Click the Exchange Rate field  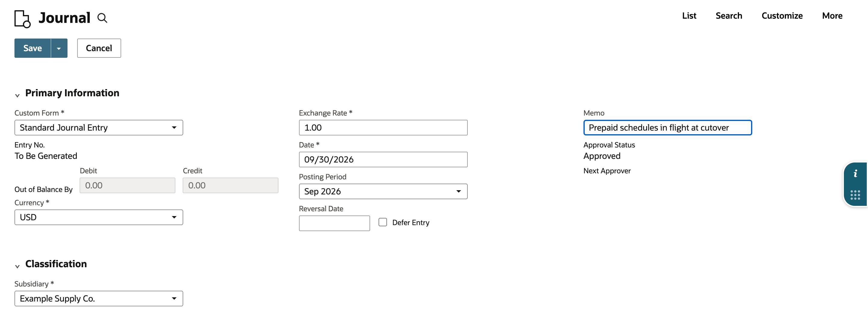point(383,128)
